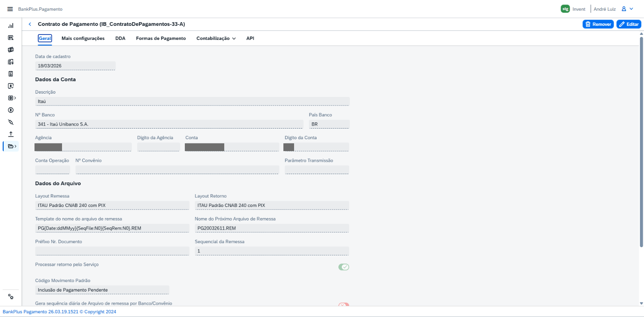The width and height of the screenshot is (644, 317).
Task: Go back using the left arrow
Action: 30,24
